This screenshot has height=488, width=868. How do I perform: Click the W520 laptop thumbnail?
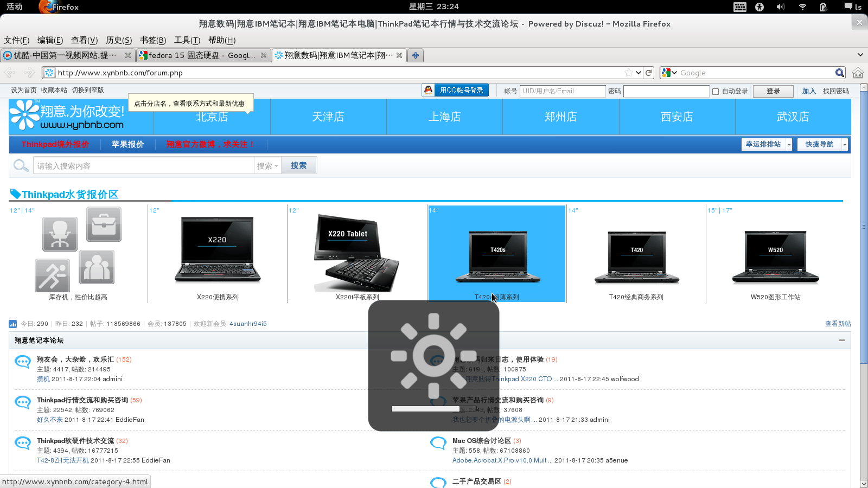click(x=776, y=258)
